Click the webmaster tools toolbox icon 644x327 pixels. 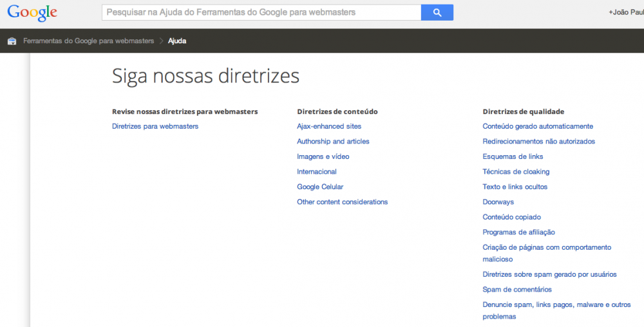[x=12, y=41]
